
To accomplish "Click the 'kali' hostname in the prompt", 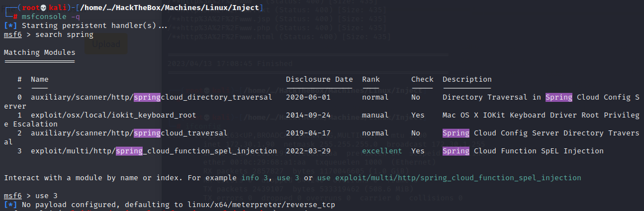I will click(58, 8).
